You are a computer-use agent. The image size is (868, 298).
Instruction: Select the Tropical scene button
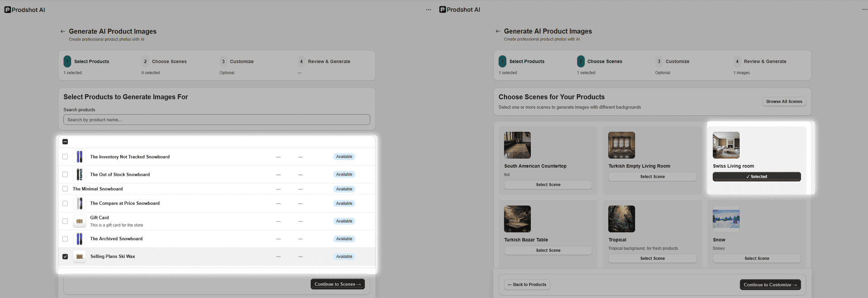652,259
